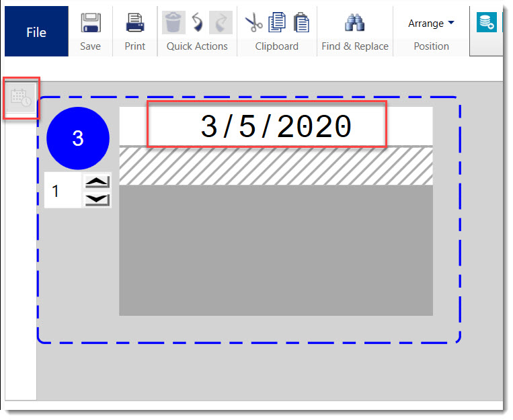Click the Delete trash can icon
513x420 pixels.
[173, 23]
